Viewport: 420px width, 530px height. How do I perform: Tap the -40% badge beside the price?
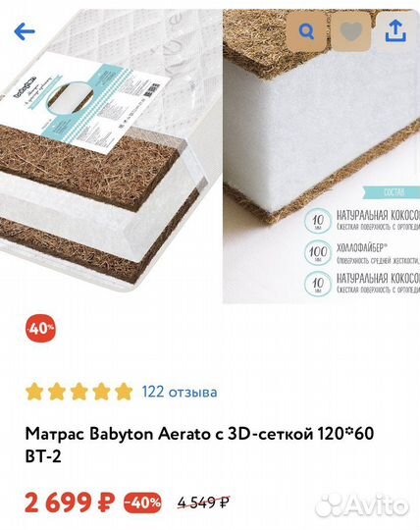(142, 503)
